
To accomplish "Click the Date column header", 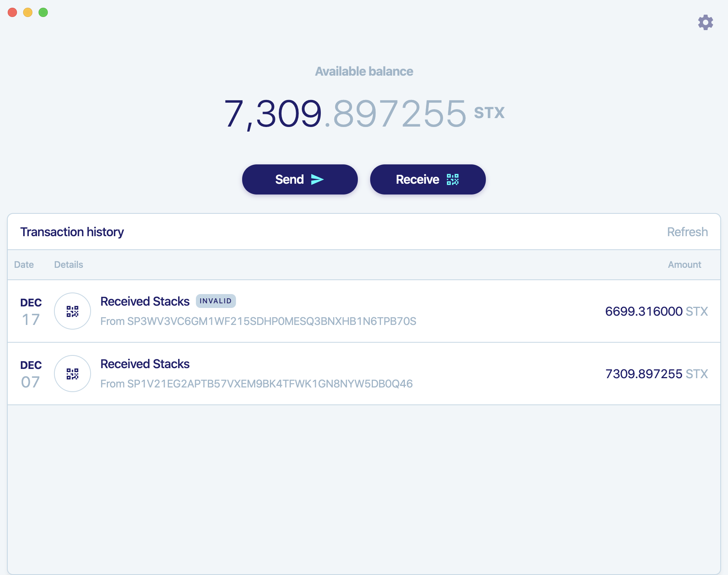I will tap(24, 265).
